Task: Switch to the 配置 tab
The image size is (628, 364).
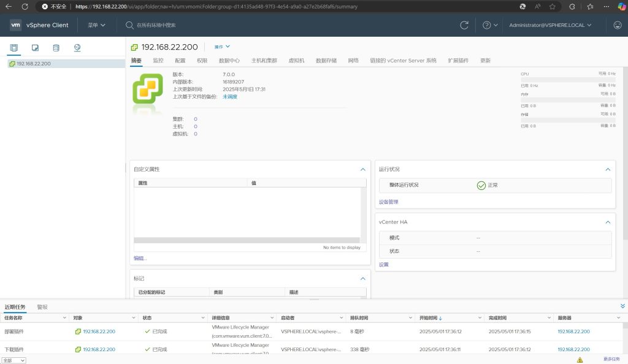Action: [x=180, y=61]
